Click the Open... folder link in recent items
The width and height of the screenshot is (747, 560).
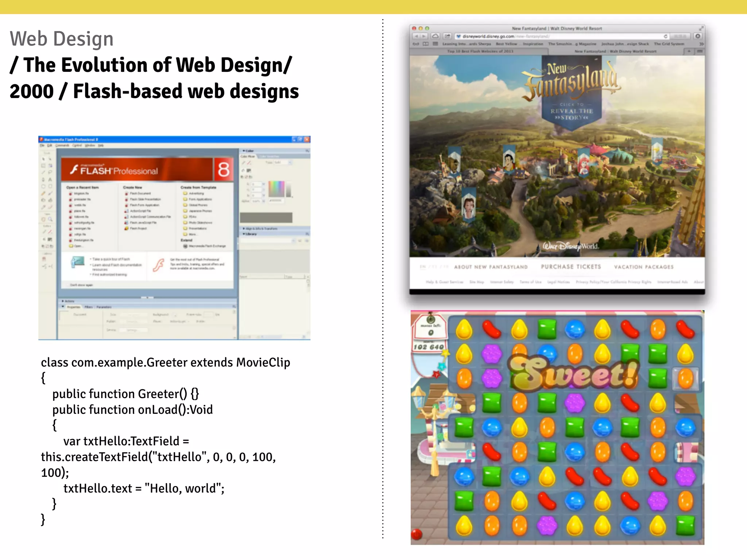click(76, 246)
